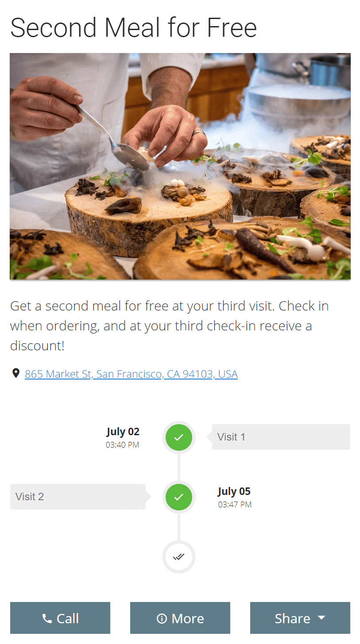Click the July 02 date marker
The image size is (360, 644).
pos(123,432)
